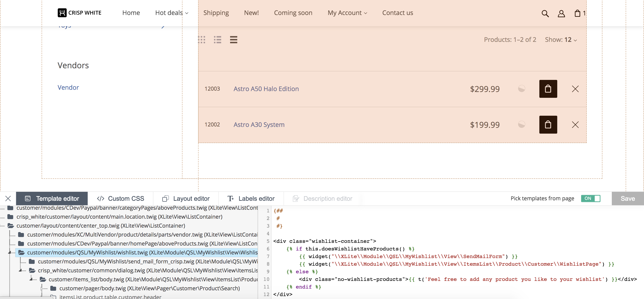Add Astro A50 Halo Edition to cart

pos(548,89)
